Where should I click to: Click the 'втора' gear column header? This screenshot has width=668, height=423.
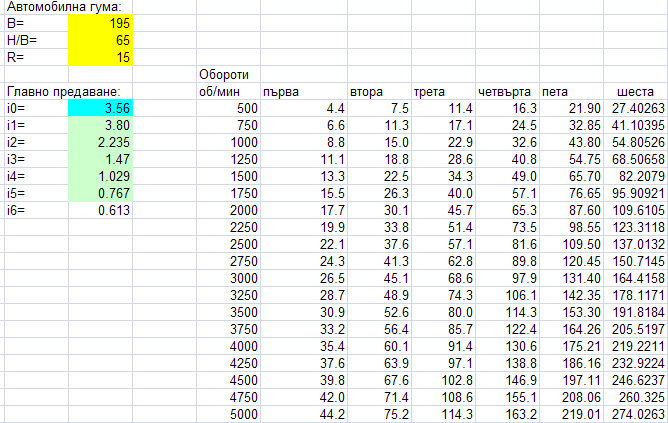366,91
